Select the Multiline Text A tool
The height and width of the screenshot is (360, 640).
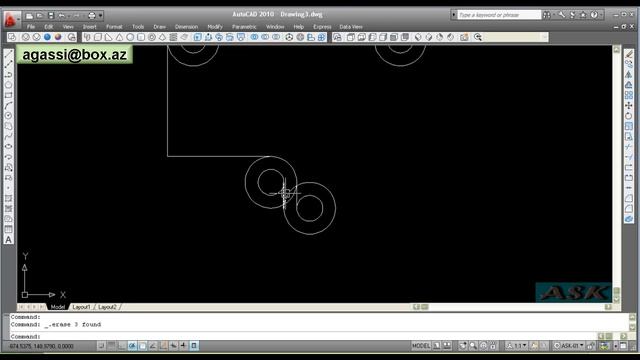[x=9, y=240]
